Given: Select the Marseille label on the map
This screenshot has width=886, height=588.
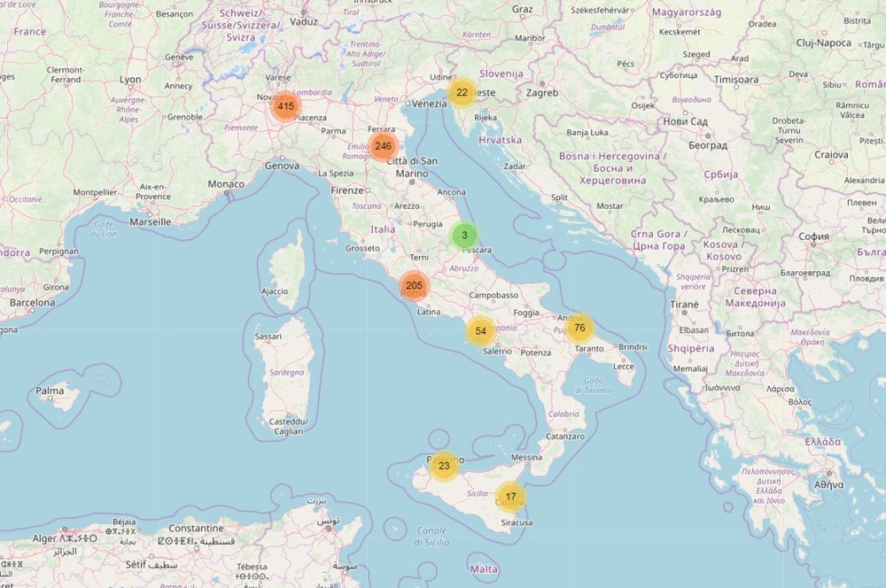Looking at the screenshot, I should coord(149,221).
